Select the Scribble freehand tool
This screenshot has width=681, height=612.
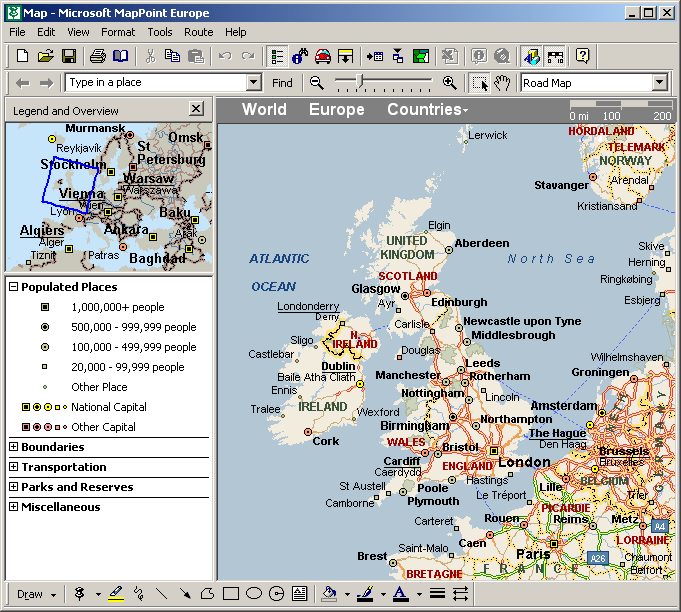click(x=139, y=593)
